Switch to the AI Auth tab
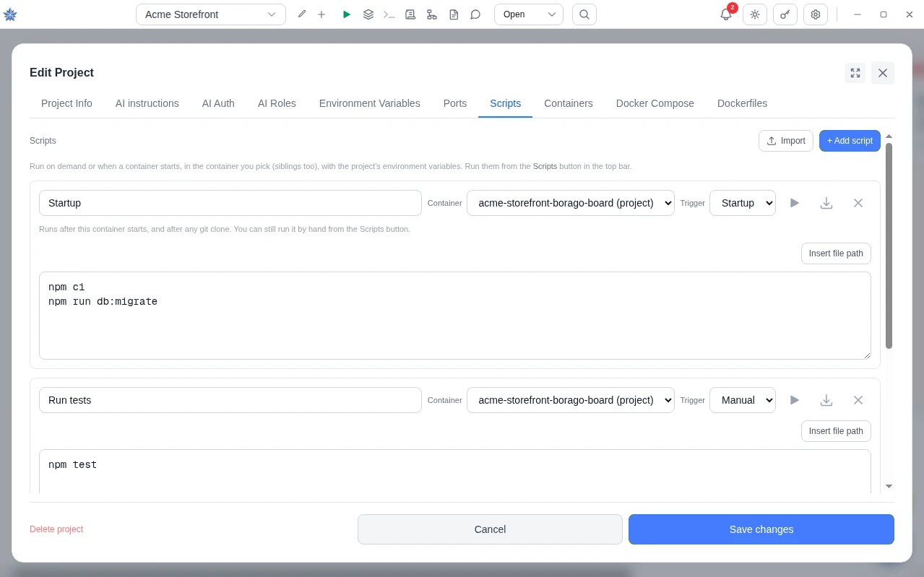Viewport: 924px width, 577px height. click(218, 103)
